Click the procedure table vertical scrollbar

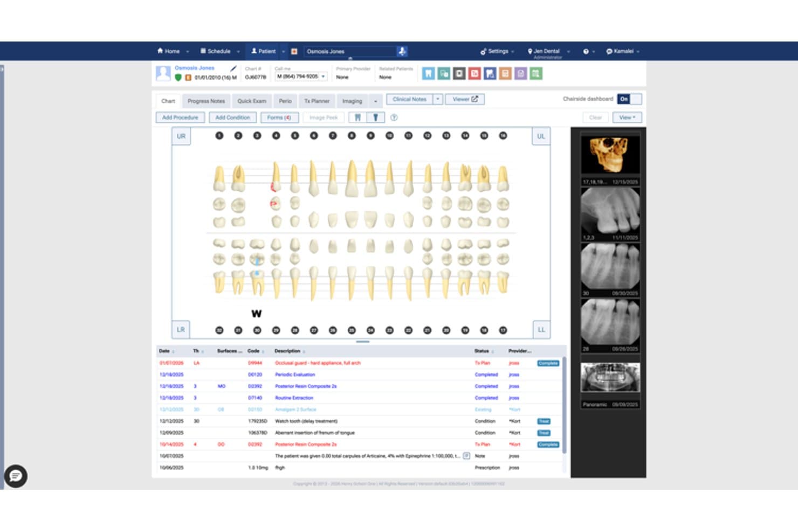coord(565,404)
